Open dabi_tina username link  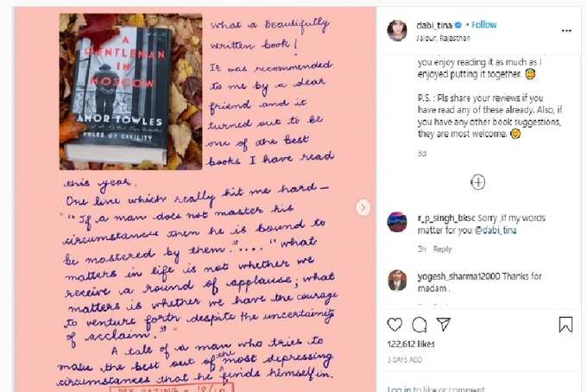point(434,25)
